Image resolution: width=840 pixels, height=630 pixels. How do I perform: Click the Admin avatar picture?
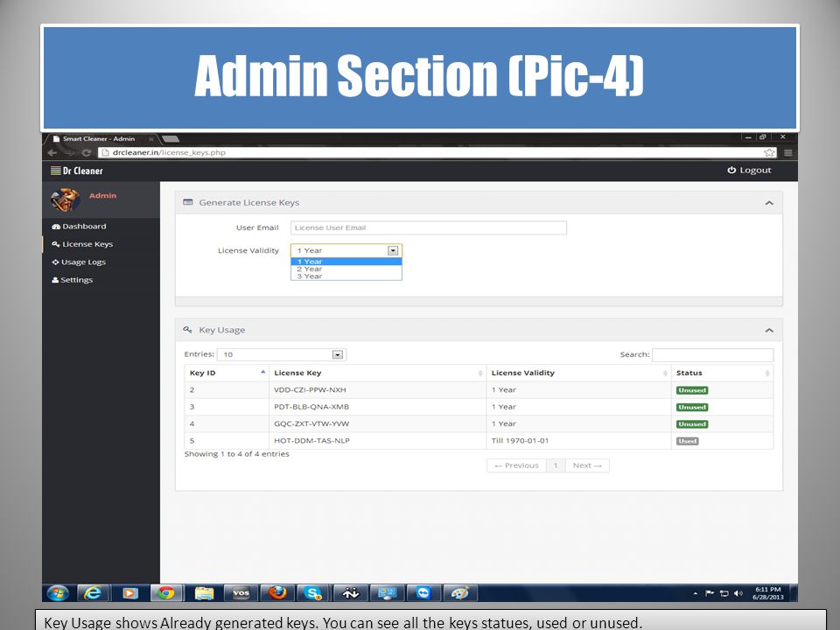pyautogui.click(x=66, y=199)
